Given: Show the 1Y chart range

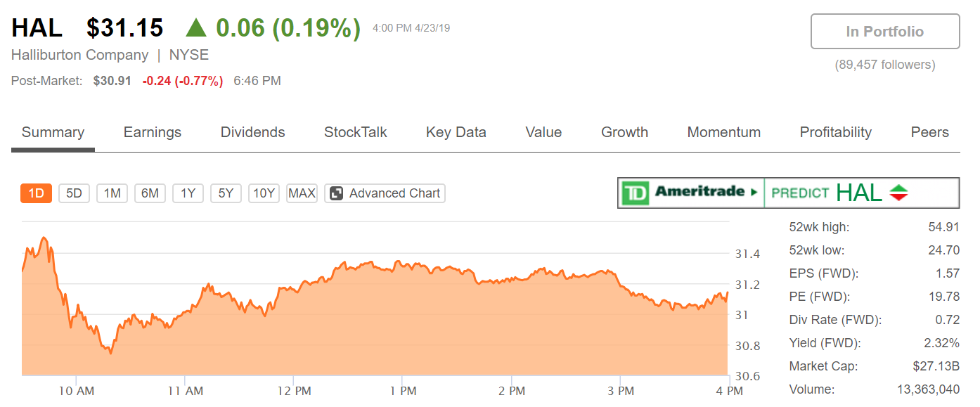Looking at the screenshot, I should 188,193.
